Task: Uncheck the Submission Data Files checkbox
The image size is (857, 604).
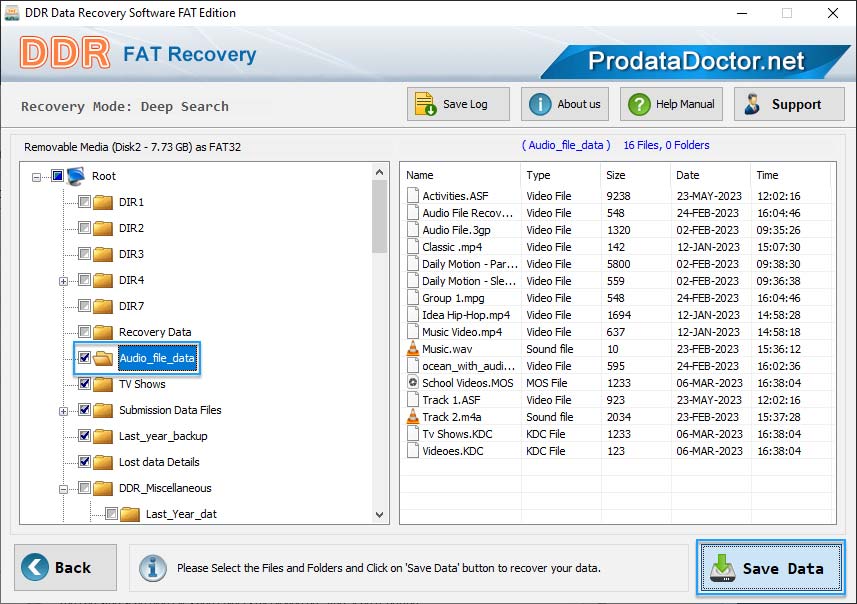Action: click(84, 409)
